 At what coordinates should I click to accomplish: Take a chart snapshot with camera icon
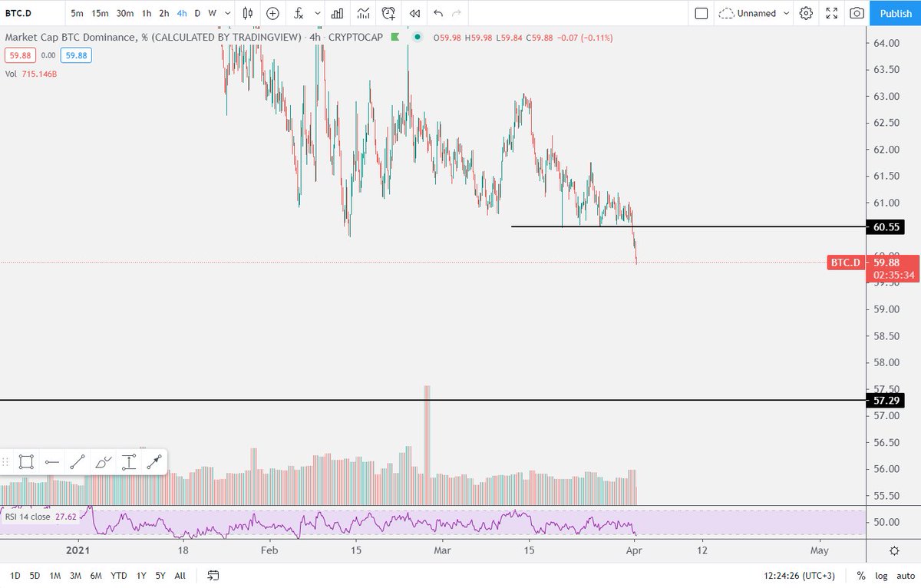(857, 13)
